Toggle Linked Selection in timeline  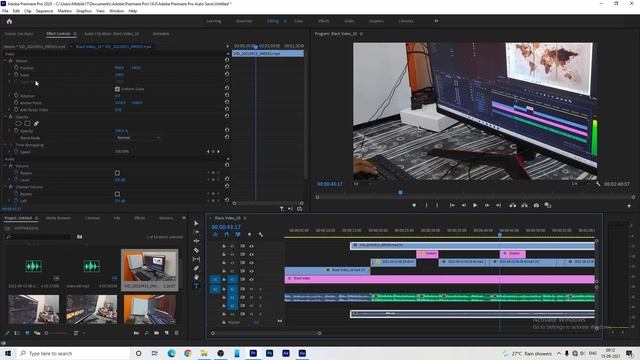coord(238,234)
